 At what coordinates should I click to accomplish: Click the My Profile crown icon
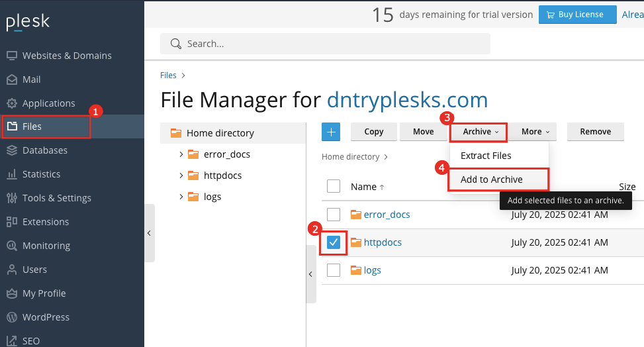tap(12, 293)
